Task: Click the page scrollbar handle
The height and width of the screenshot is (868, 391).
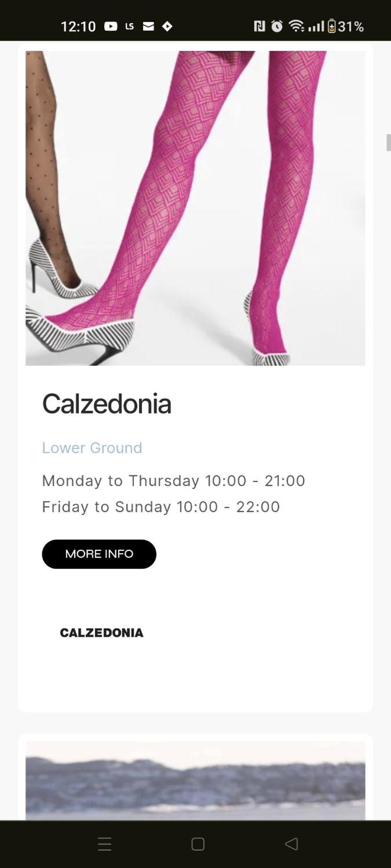Action: coord(388,143)
